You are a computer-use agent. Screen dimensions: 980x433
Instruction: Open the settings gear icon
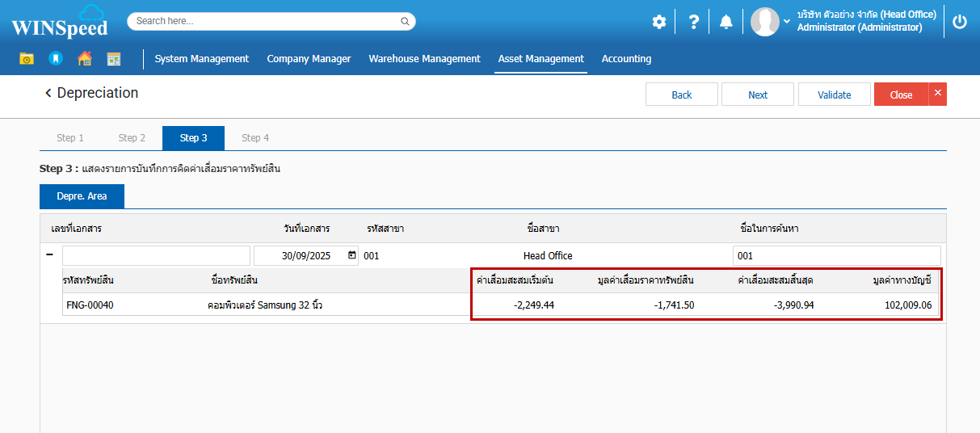(x=659, y=22)
